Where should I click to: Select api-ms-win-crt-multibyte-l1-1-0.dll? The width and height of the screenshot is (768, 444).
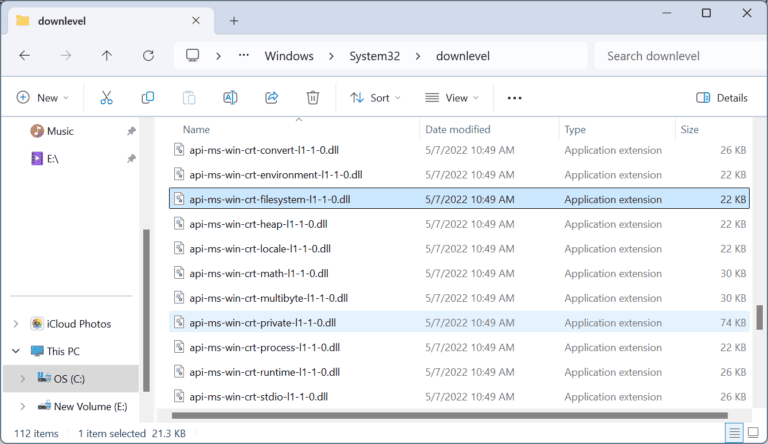pyautogui.click(x=459, y=298)
